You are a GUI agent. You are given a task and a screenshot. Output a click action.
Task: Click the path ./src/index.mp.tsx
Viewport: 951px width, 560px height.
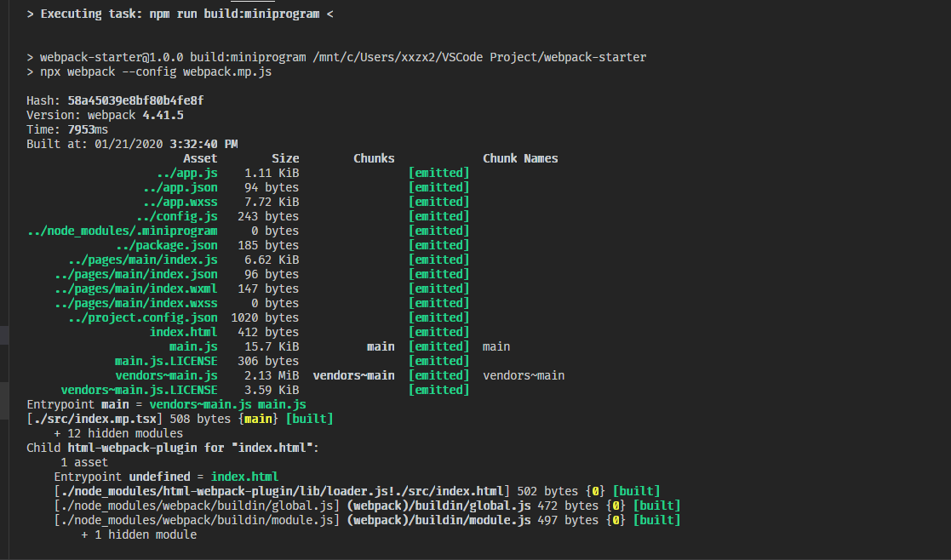pos(95,420)
